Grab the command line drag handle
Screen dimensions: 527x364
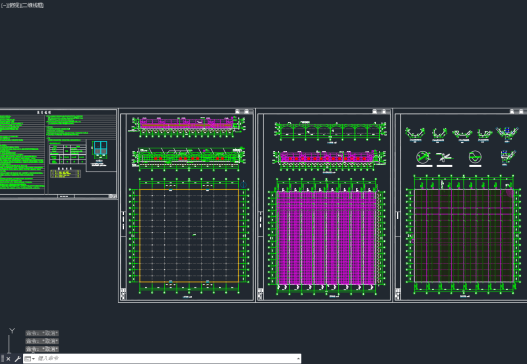[3, 359]
